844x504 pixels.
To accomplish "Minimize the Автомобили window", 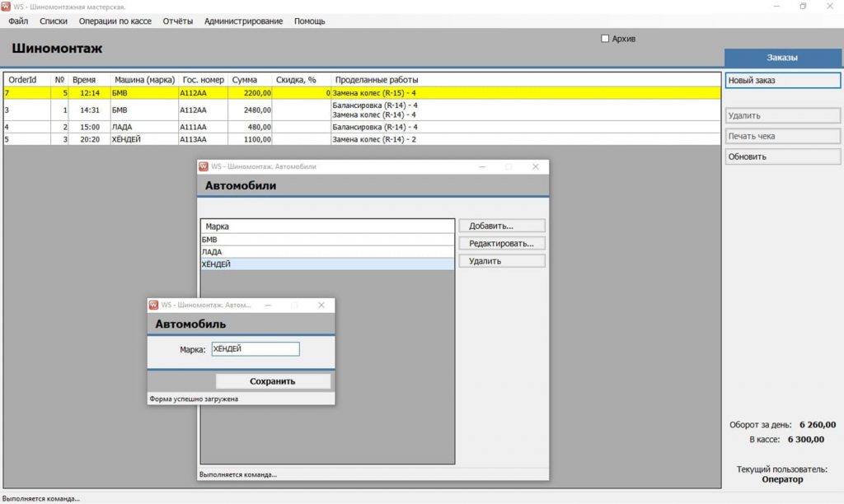I will pos(482,166).
